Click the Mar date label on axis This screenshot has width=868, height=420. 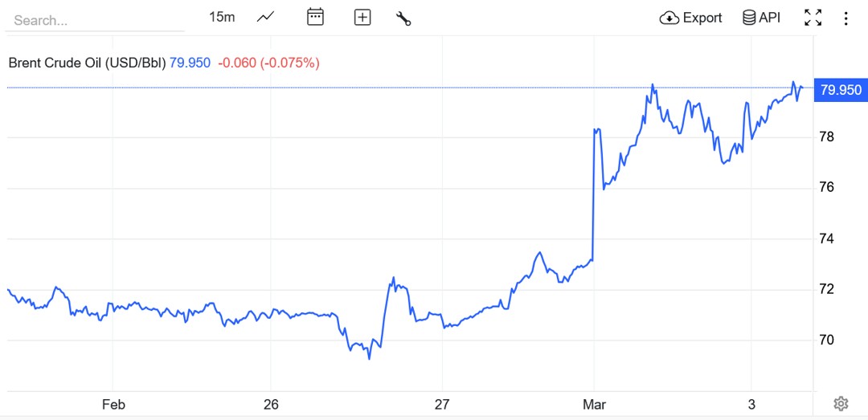tap(595, 405)
